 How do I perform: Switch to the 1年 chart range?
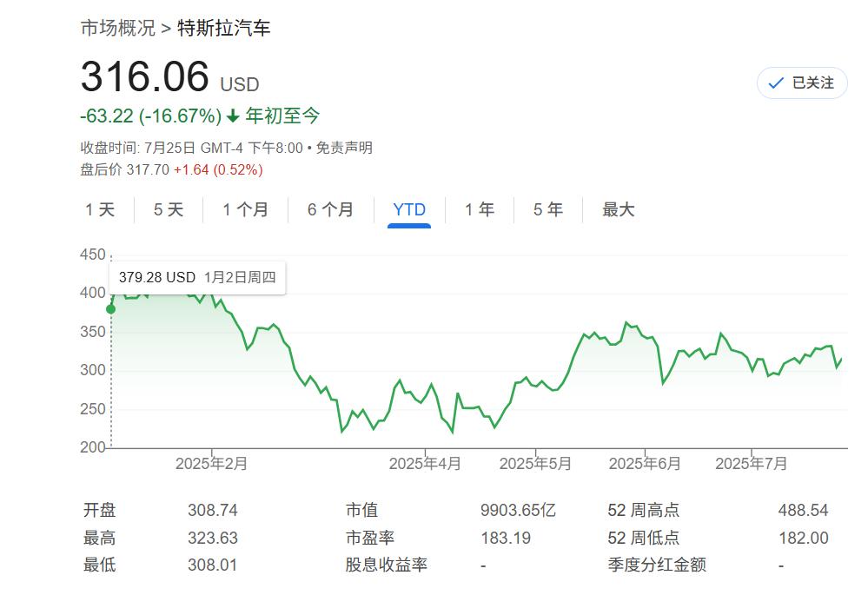[x=479, y=209]
